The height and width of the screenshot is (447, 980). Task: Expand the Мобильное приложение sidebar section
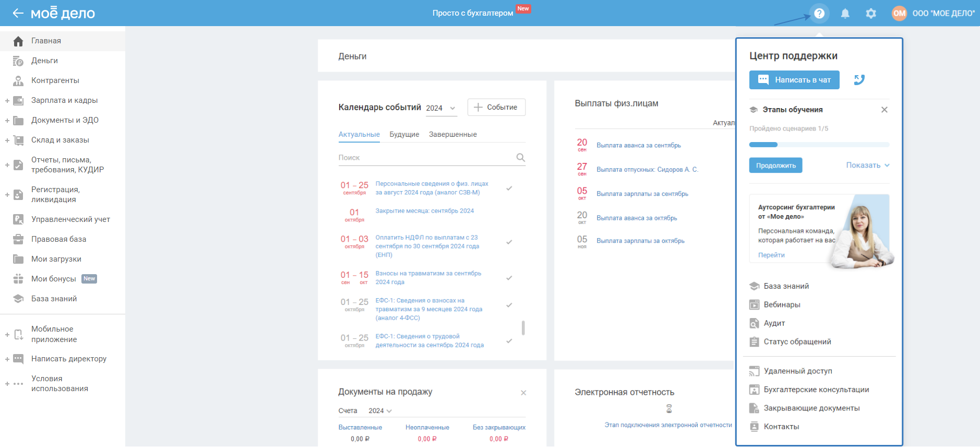pyautogui.click(x=7, y=334)
